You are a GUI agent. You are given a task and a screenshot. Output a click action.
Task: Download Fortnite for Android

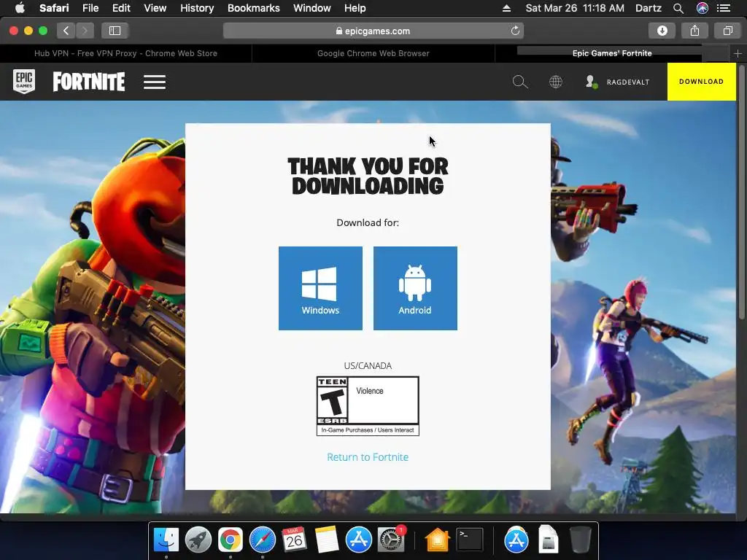pyautogui.click(x=415, y=288)
